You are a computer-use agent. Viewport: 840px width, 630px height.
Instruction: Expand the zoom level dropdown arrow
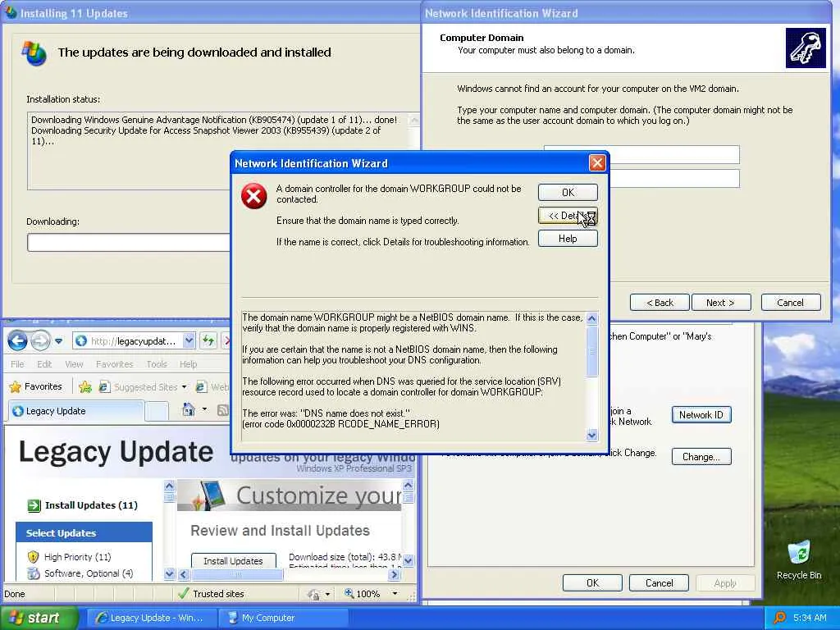pyautogui.click(x=395, y=594)
